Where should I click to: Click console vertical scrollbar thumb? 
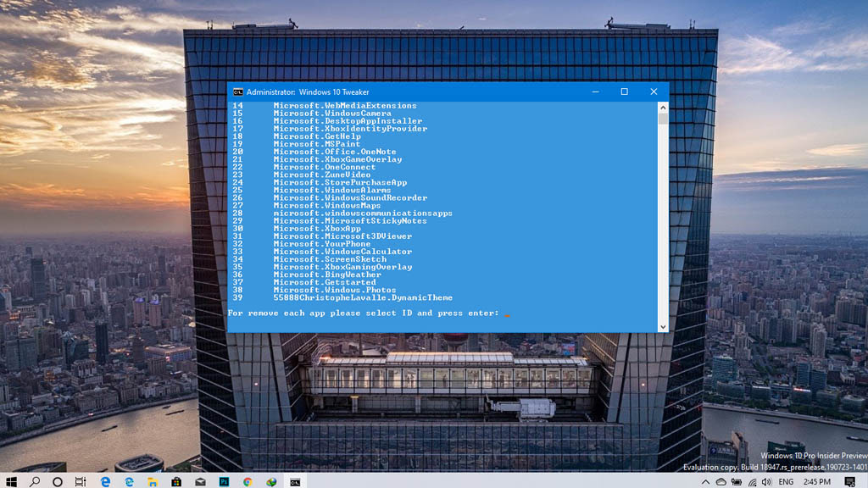click(x=663, y=119)
